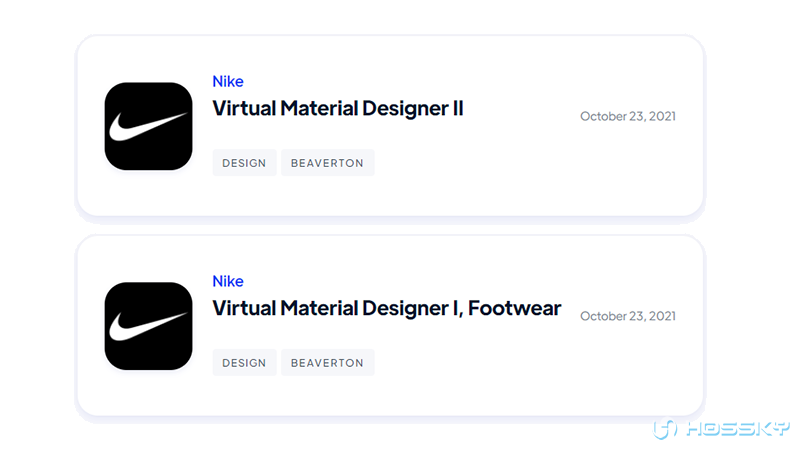The width and height of the screenshot is (800, 450).
Task: Click the HOSSKY watermark logo icon
Action: click(665, 429)
